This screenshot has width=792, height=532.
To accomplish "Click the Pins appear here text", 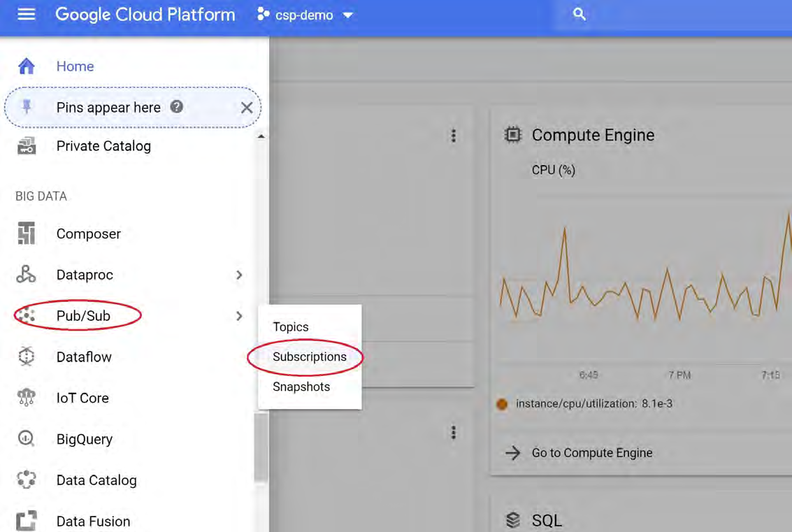I will [108, 108].
